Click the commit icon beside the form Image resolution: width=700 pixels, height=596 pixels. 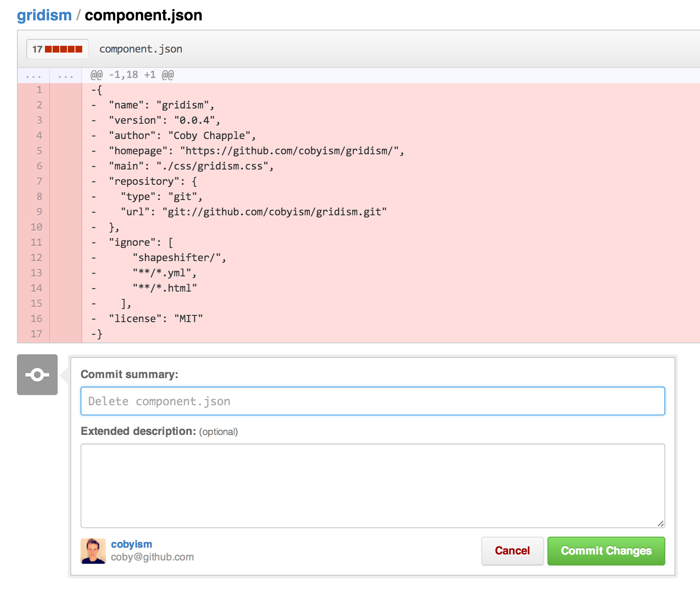[x=37, y=375]
